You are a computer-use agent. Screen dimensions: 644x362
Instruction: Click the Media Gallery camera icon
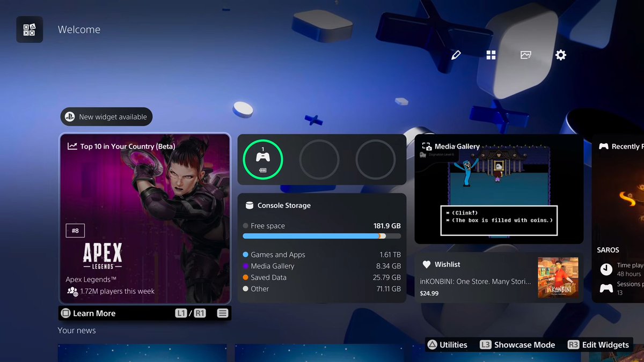(427, 146)
